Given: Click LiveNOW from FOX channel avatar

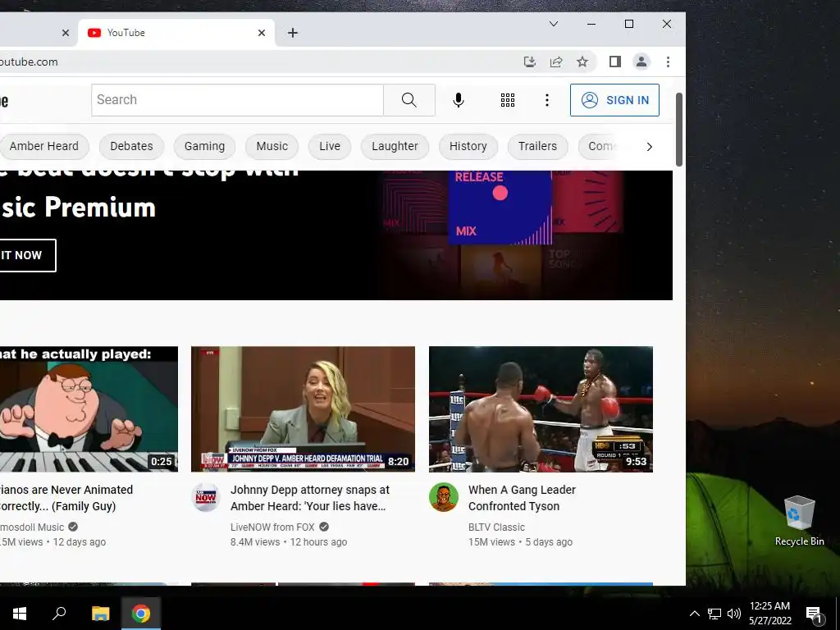Looking at the screenshot, I should click(x=206, y=497).
